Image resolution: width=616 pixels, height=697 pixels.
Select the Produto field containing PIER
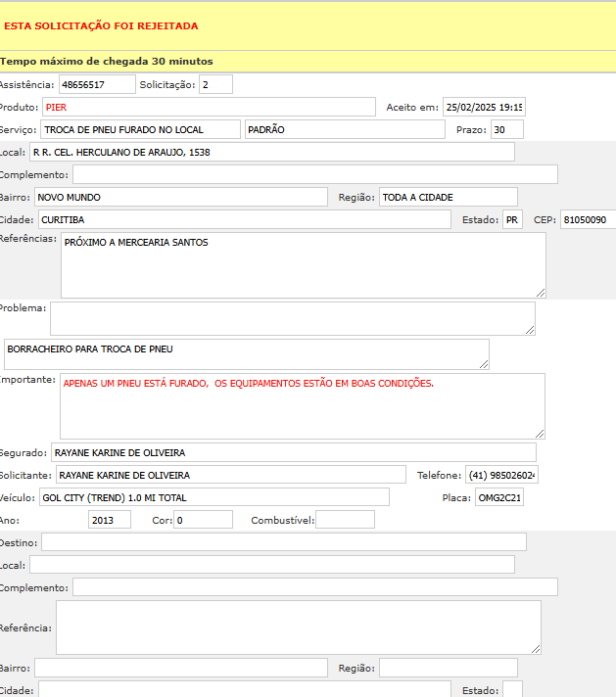pyautogui.click(x=209, y=107)
